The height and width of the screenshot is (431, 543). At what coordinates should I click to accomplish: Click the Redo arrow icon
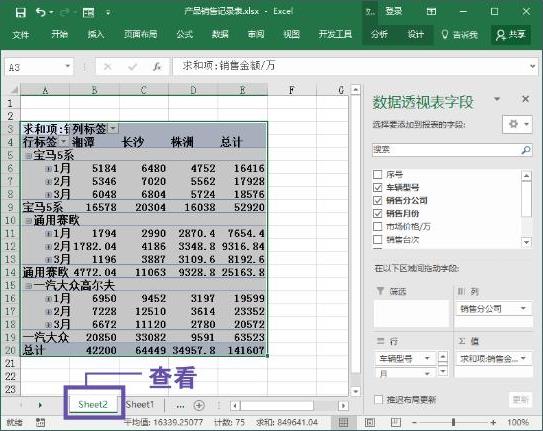[x=65, y=12]
